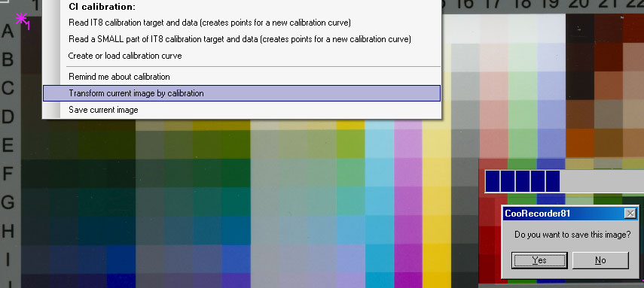This screenshot has height=288, width=644.
Task: Choose Save current image menu entry
Action: pyautogui.click(x=242, y=110)
